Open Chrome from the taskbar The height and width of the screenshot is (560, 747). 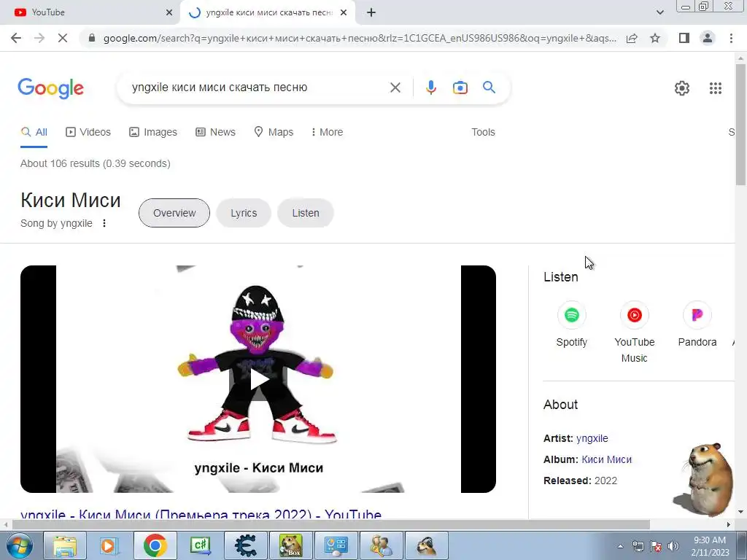tap(155, 545)
